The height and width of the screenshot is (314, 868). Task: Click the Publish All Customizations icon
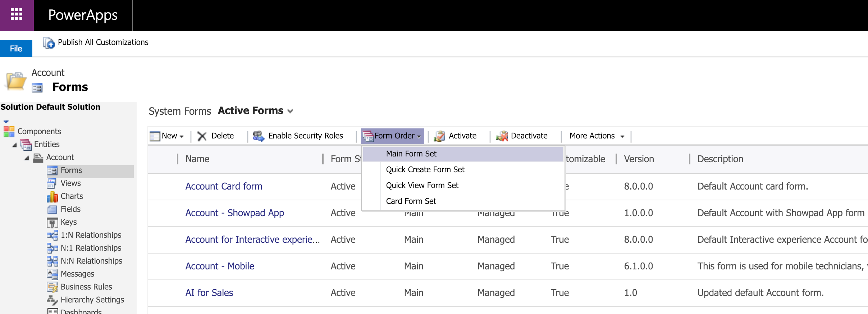[49, 43]
